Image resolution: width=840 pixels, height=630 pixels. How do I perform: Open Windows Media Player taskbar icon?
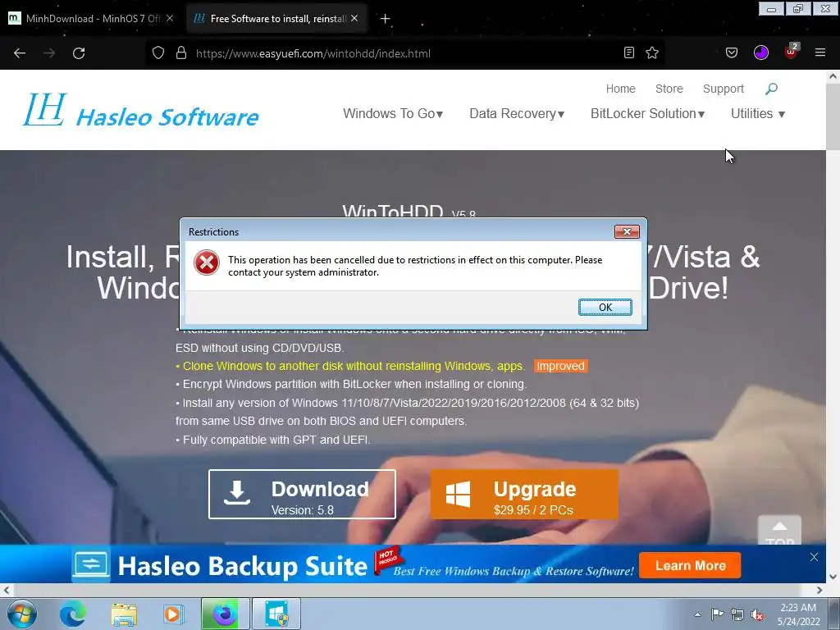point(172,614)
